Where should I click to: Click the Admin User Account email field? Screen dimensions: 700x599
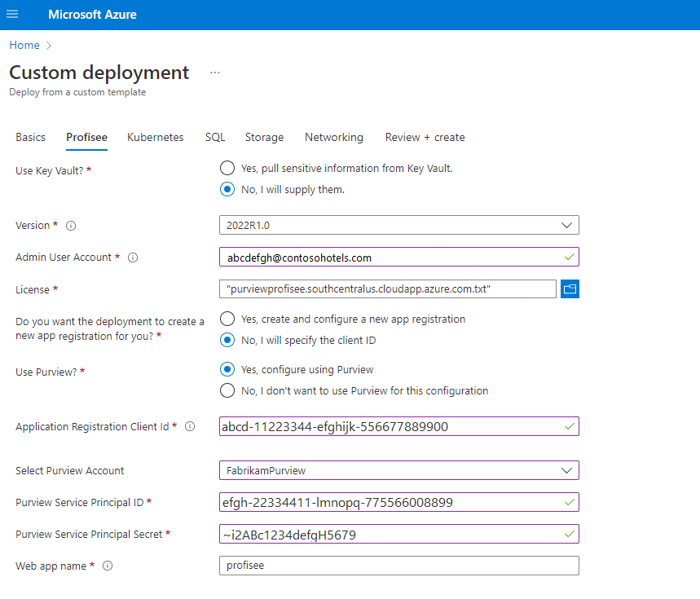399,257
